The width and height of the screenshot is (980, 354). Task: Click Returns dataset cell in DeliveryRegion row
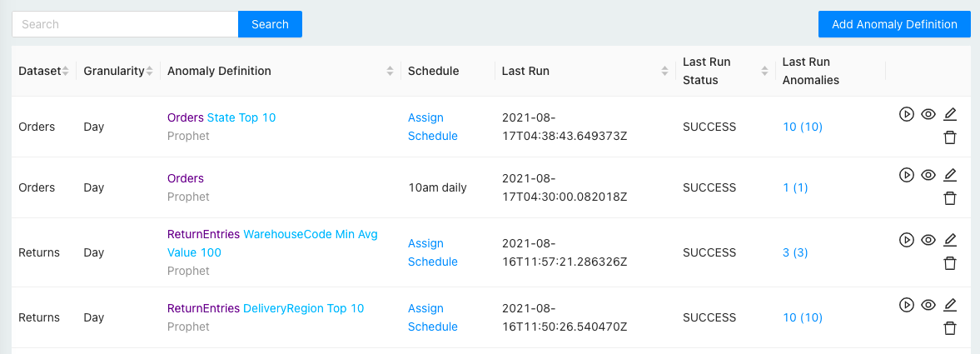pos(39,317)
